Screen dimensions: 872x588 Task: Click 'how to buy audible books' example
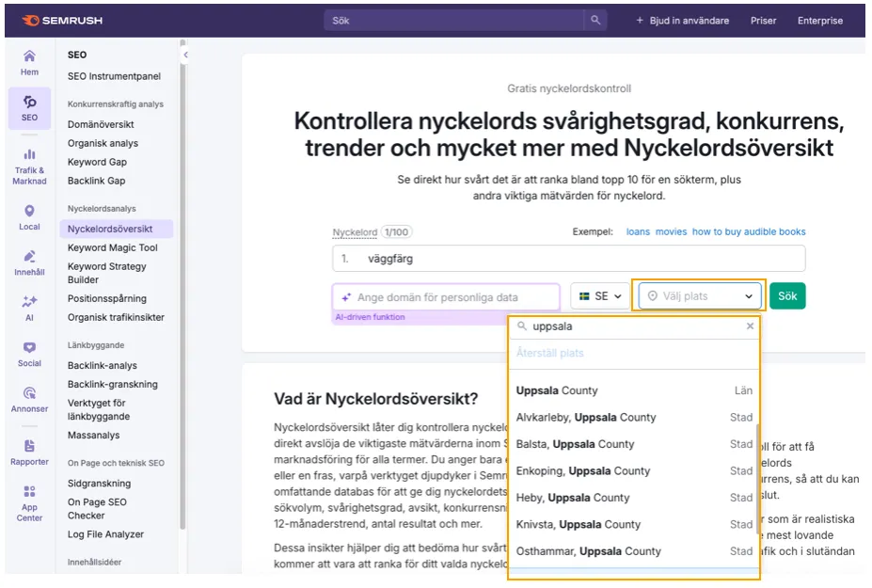tap(749, 231)
